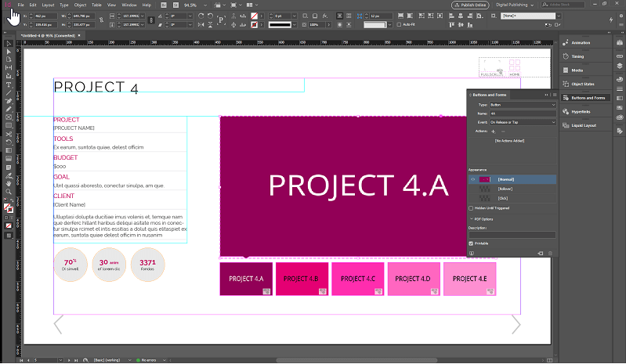Viewport: 626px width, 364px height.
Task: Enable Hidden Until Triggered checkbox
Action: [471, 208]
